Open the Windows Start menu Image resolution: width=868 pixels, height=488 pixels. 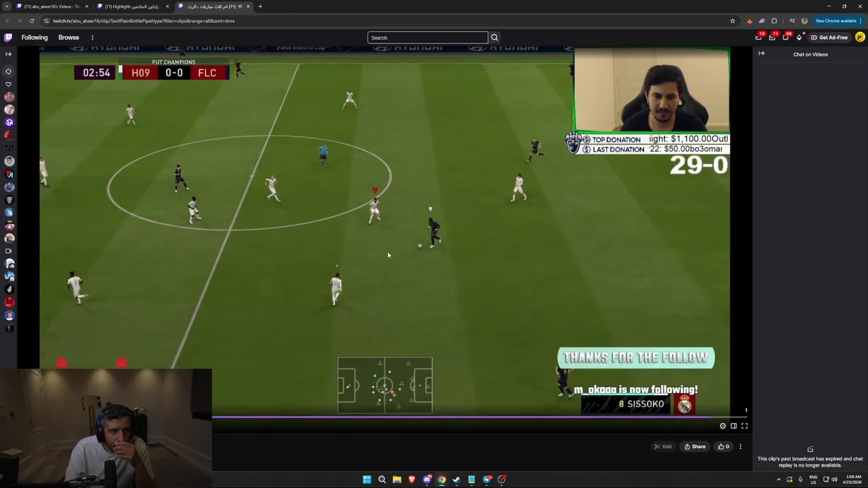pyautogui.click(x=367, y=479)
